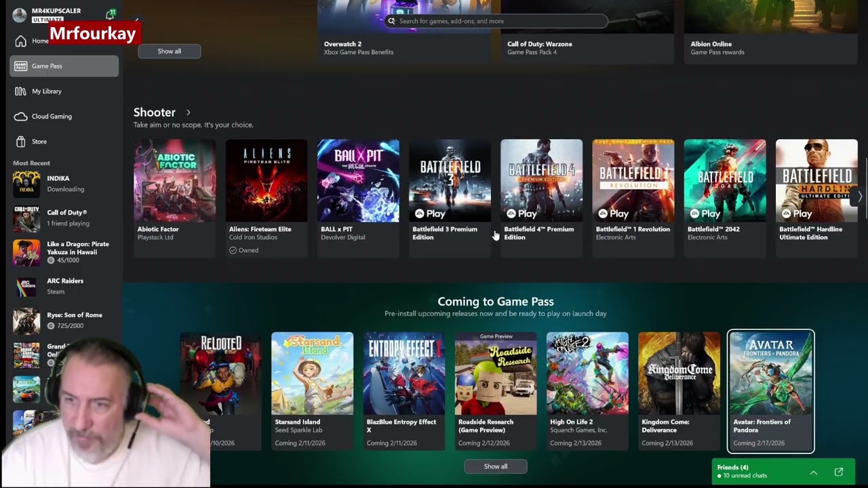868x488 pixels.
Task: Open BlazBlue Entropy Effect X tile
Action: tap(404, 391)
